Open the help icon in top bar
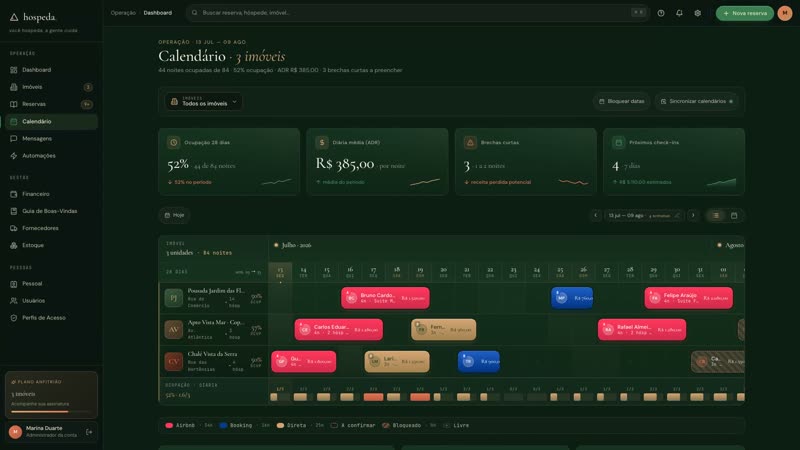Image resolution: width=800 pixels, height=450 pixels. point(661,13)
